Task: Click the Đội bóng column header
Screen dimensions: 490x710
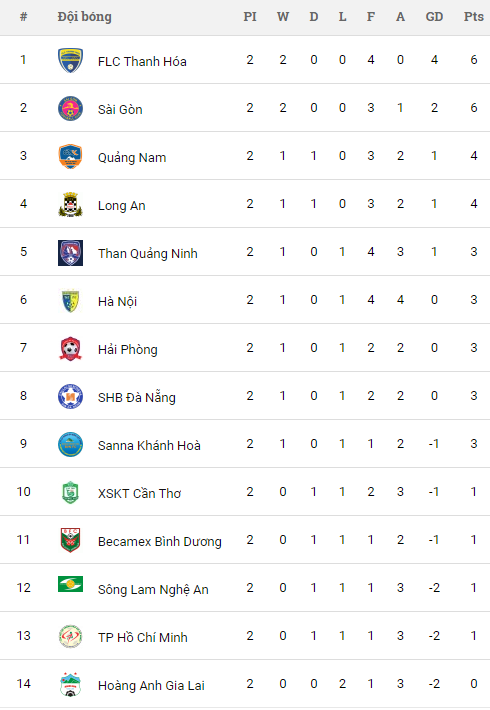Action: [x=85, y=17]
